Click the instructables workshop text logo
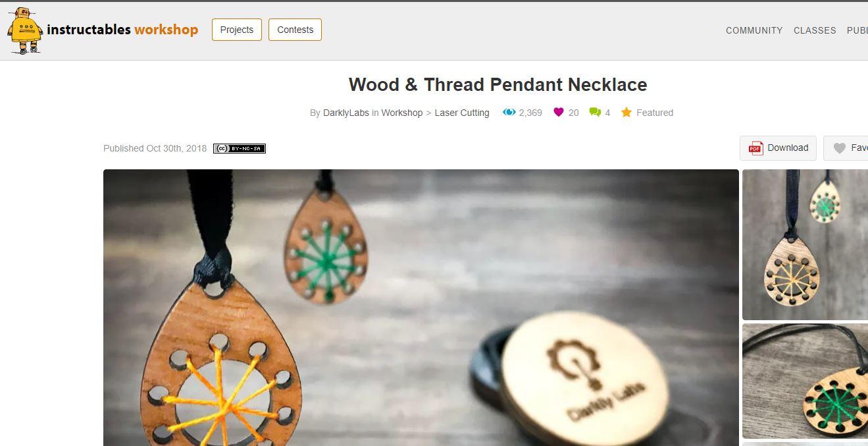This screenshot has height=446, width=868. (x=122, y=30)
